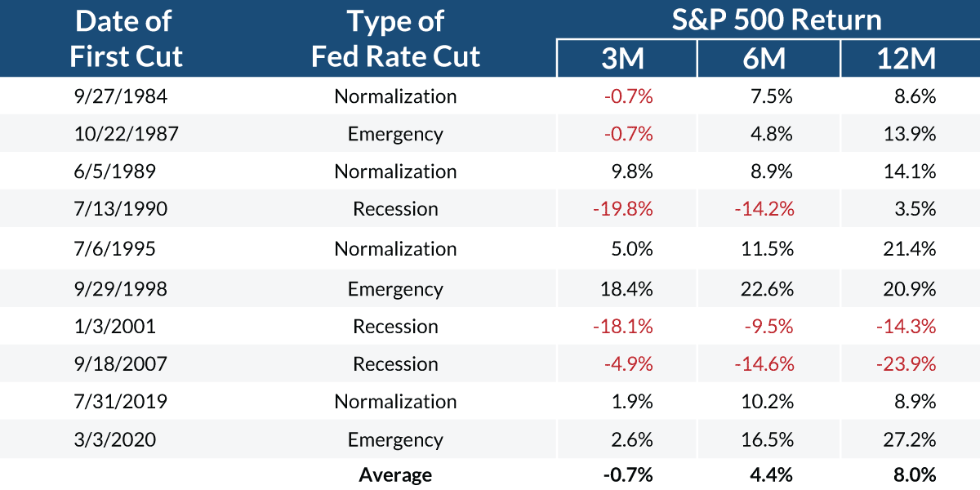Viewport: 980px width, 490px height.
Task: Click the 12M column header
Action: [910, 59]
